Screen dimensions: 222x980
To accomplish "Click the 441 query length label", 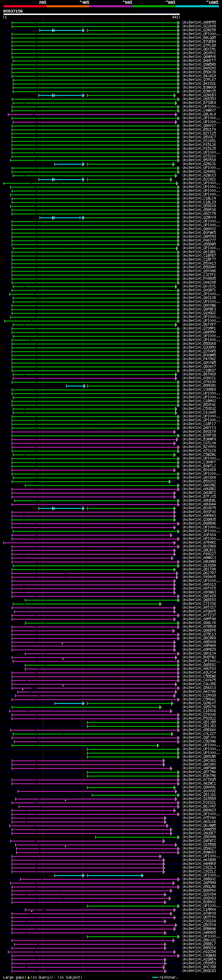I will pyautogui.click(x=175, y=17).
